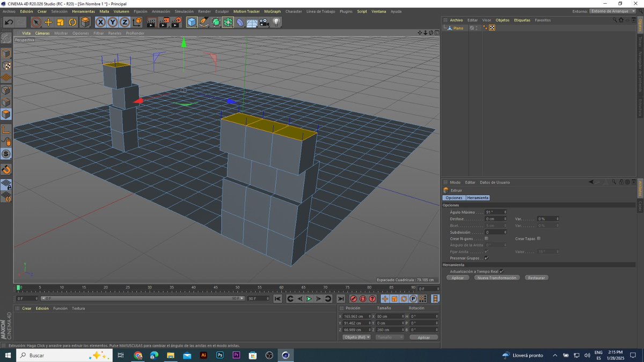The image size is (644, 362).
Task: Render the active view
Action: coord(151,22)
